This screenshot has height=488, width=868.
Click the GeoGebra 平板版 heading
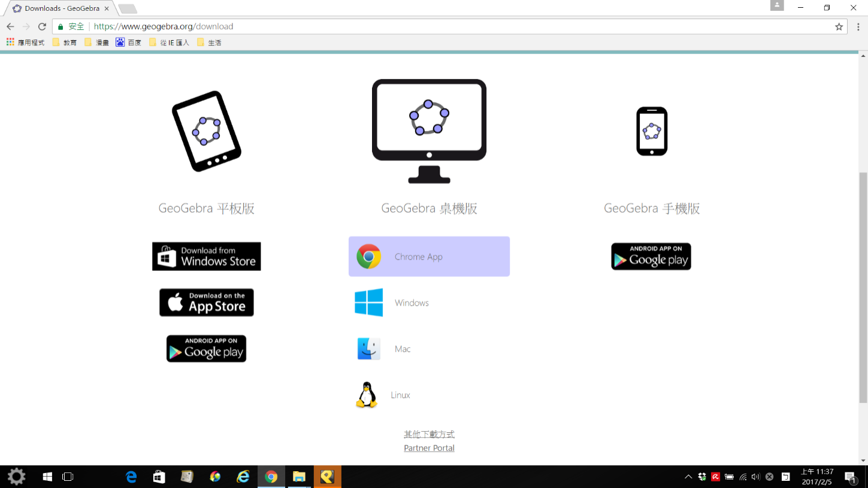[207, 209]
